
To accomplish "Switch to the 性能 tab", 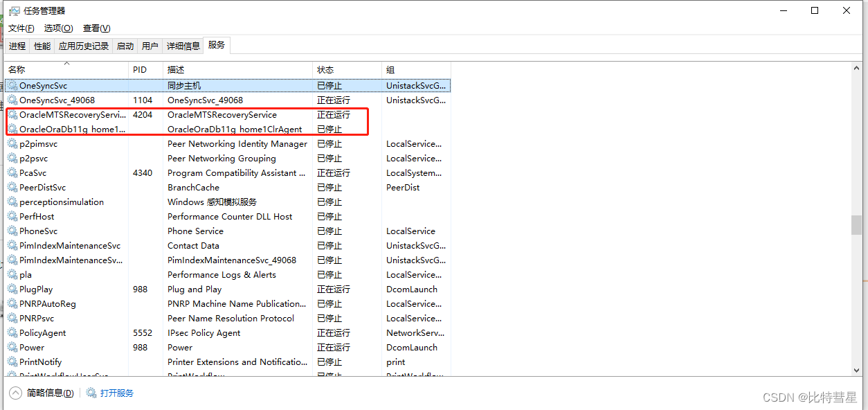I will click(42, 46).
